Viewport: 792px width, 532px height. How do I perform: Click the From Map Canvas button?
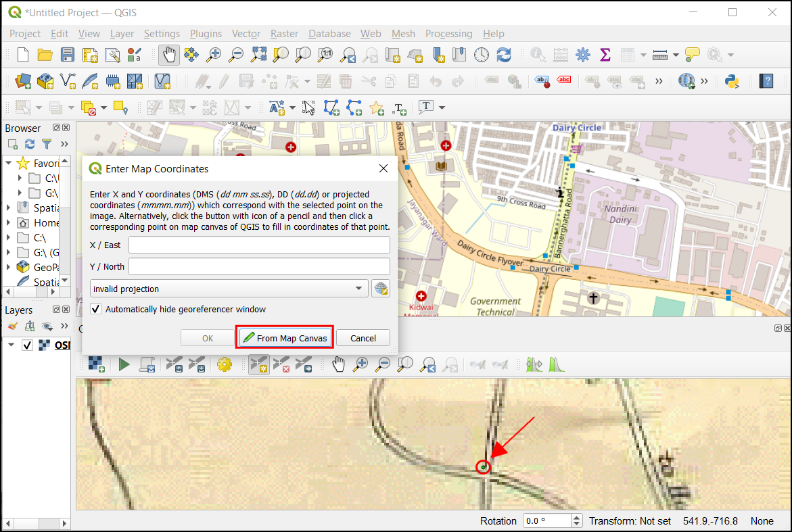click(284, 338)
